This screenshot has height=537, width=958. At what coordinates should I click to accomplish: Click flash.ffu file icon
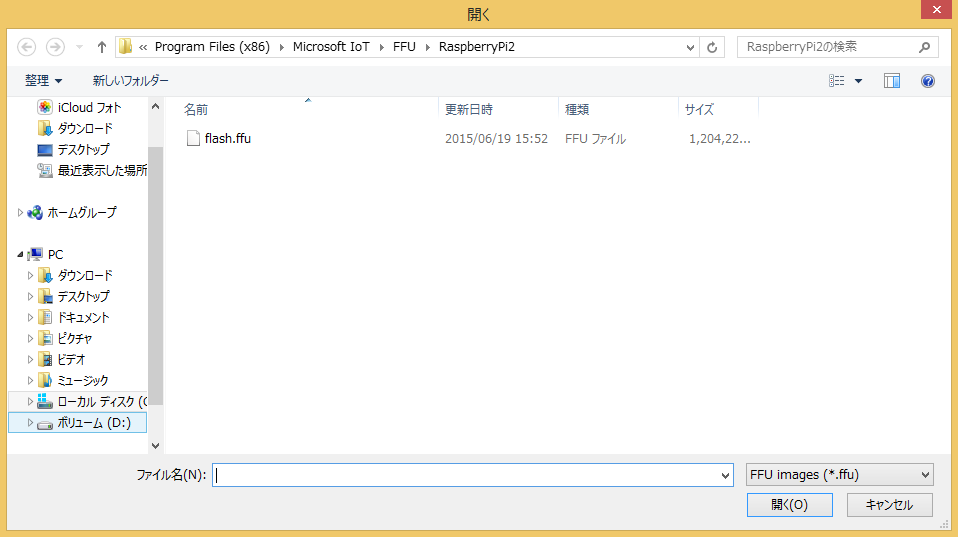(193, 139)
